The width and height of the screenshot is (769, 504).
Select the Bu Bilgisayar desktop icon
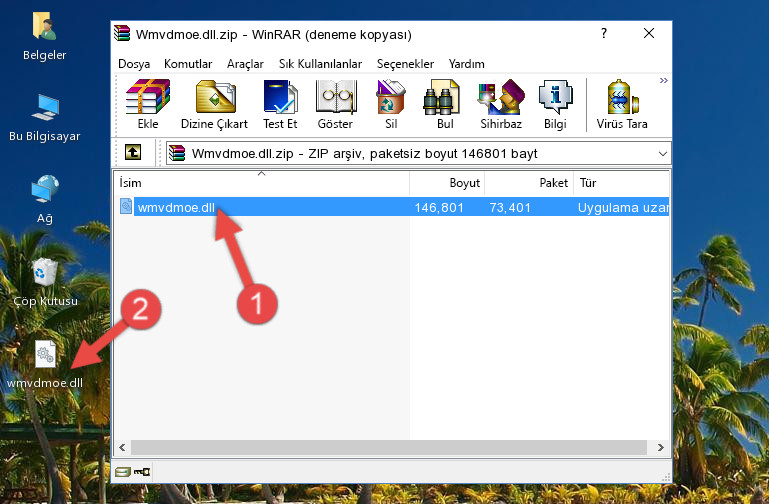45,118
